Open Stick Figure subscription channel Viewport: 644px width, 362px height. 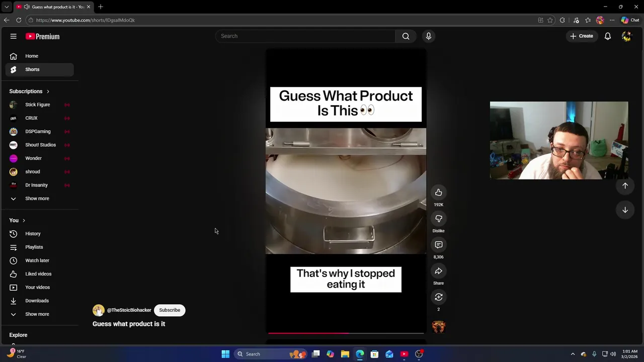coord(40,105)
